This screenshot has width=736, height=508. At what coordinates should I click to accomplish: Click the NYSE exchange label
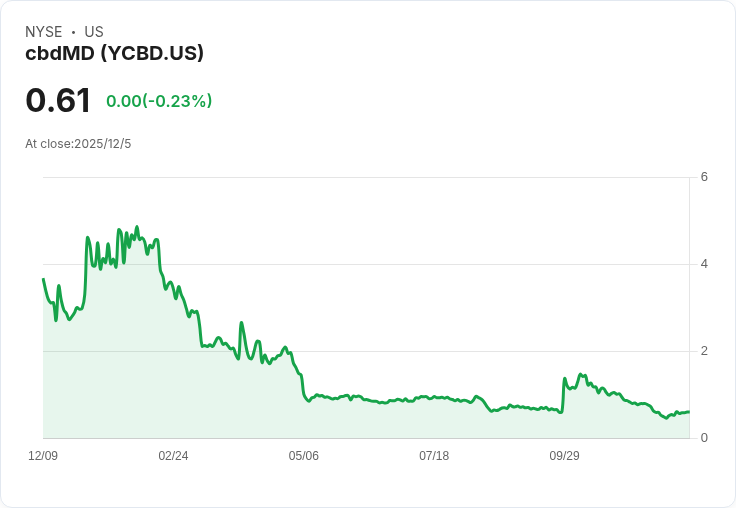[44, 32]
